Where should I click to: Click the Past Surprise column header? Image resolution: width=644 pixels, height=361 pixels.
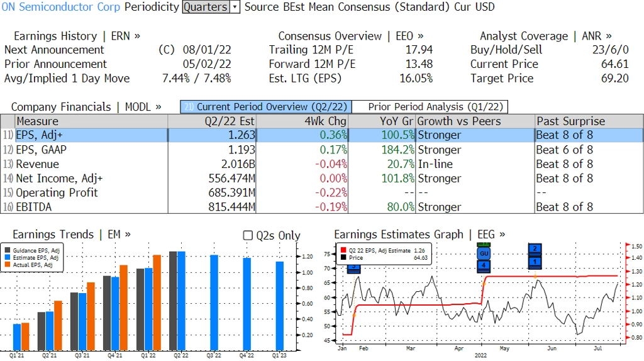(x=589, y=121)
